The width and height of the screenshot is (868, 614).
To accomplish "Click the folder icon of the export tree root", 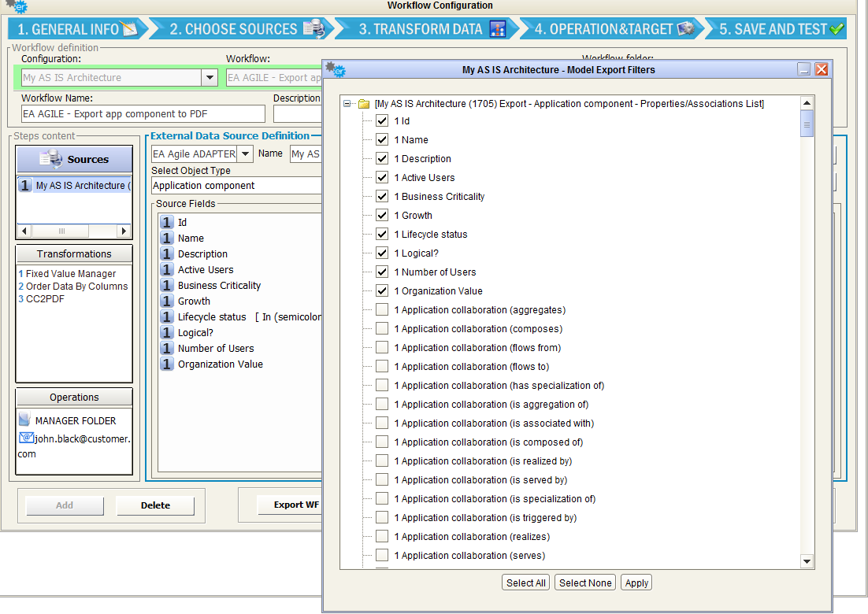I will 364,104.
